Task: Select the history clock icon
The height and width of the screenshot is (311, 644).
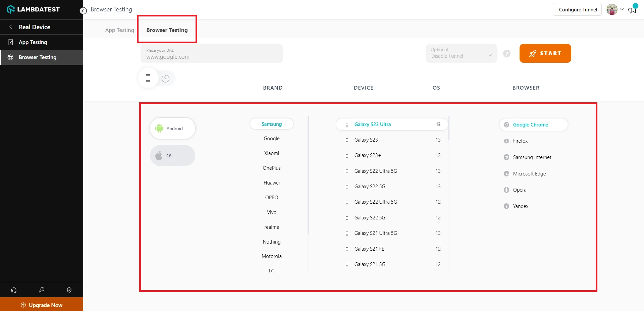Action: click(x=165, y=79)
